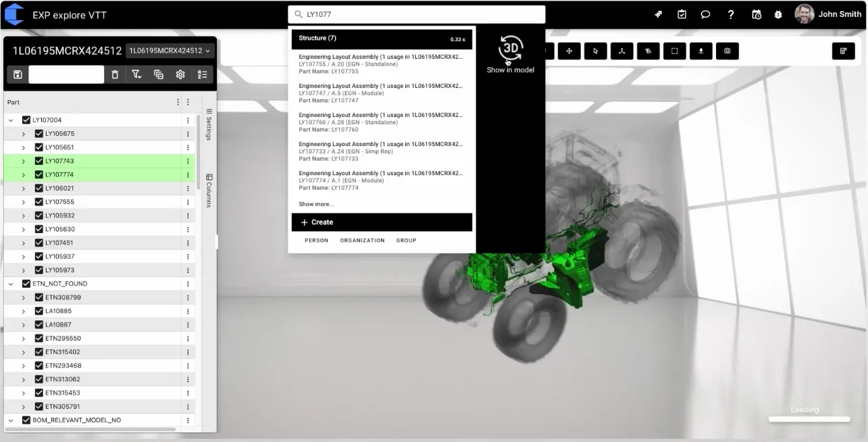Click the blank text field in parts toolbar
This screenshot has width=868, height=442.
tap(66, 74)
